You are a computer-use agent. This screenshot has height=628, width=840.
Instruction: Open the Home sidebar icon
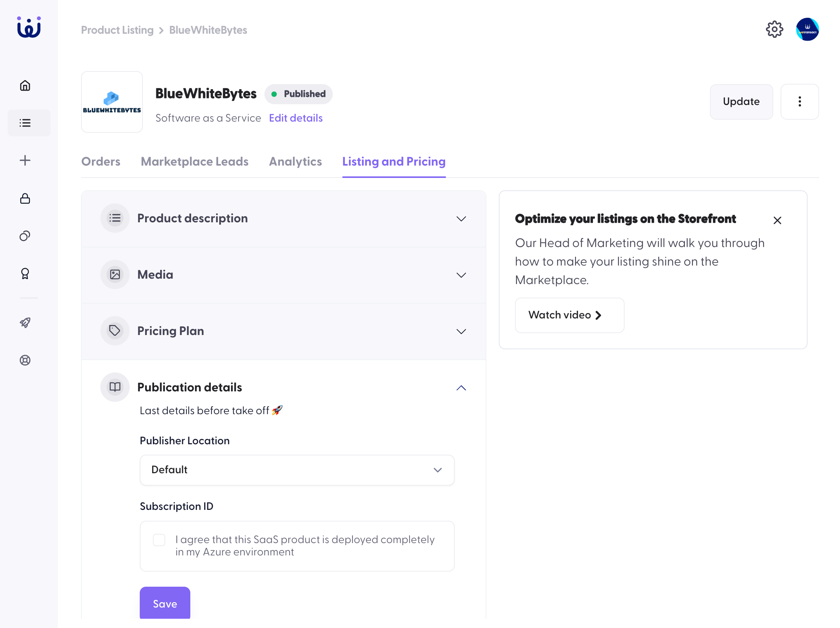(x=25, y=85)
